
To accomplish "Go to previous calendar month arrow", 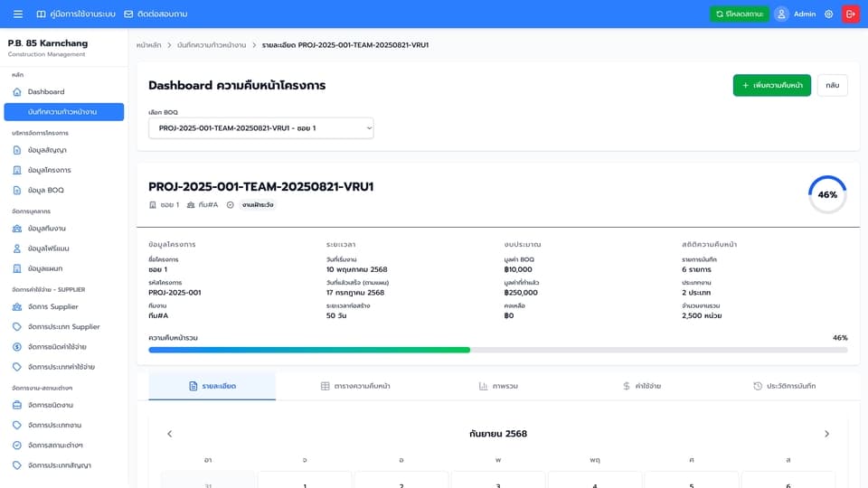I will coord(169,434).
